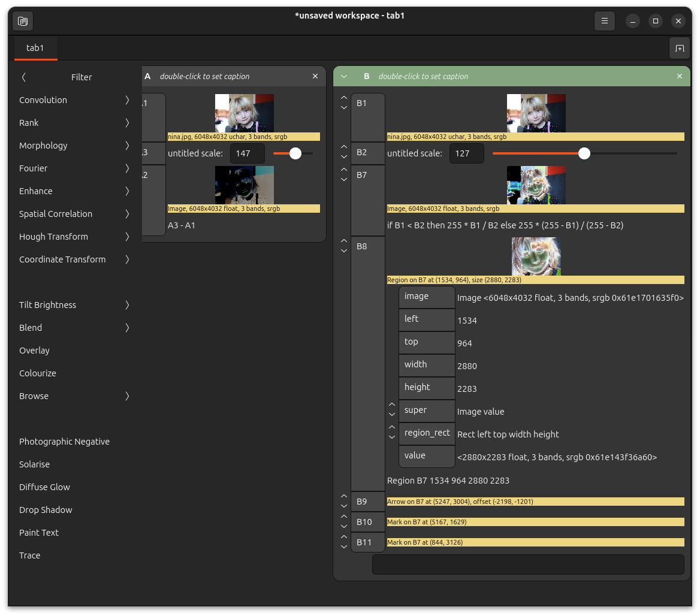Select the B8 row label
700x616 pixels.
click(x=368, y=363)
